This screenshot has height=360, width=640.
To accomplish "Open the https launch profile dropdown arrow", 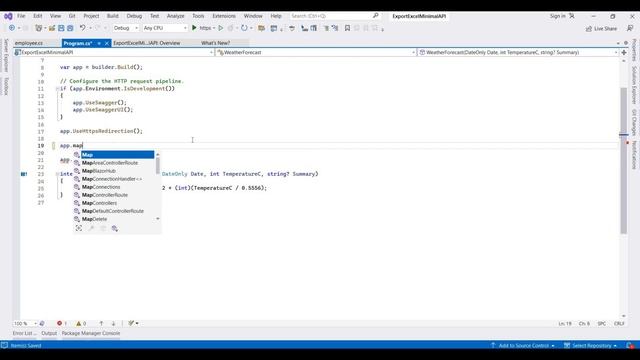I will tap(214, 28).
